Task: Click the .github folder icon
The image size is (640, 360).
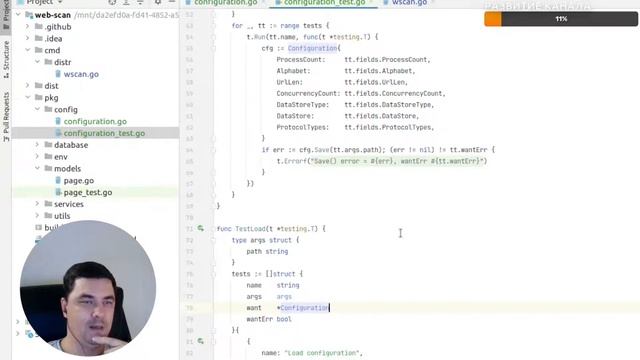Action: pos(39,27)
